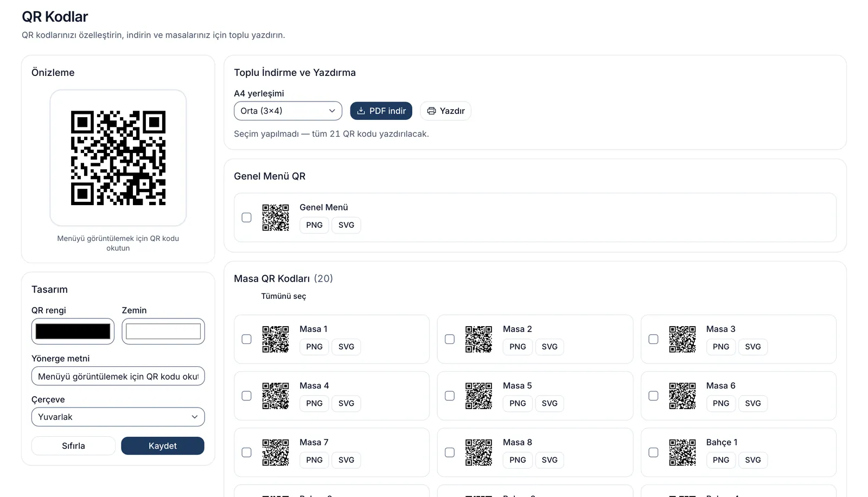Tick the Masa 4 checkbox
Screen dimensions: 868x497
[247, 396]
